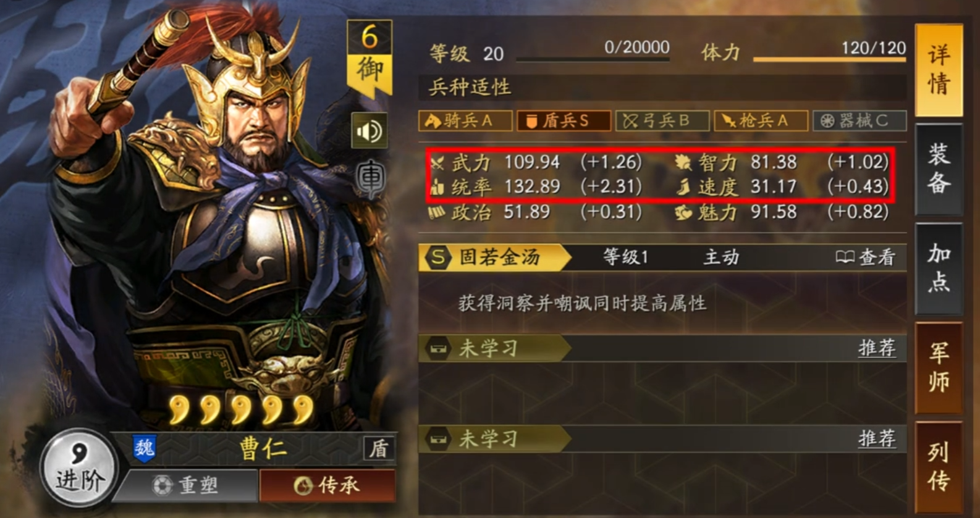980x518 pixels.
Task: Click the 6 御 cost banner
Action: (370, 59)
